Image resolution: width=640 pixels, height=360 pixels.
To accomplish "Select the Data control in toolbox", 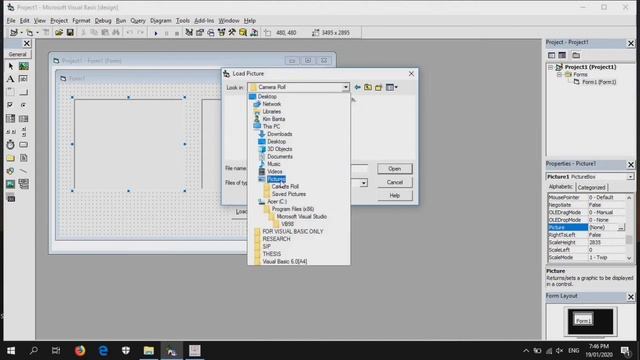I will [x=24, y=184].
